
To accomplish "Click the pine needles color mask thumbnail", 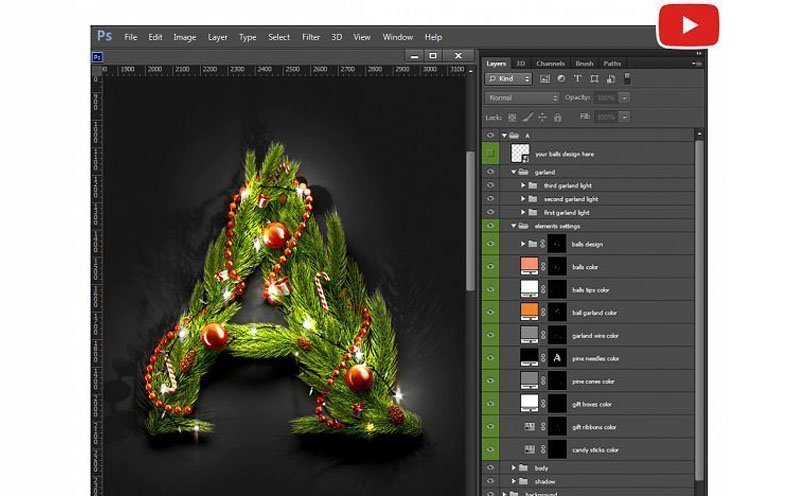I will tap(557, 358).
